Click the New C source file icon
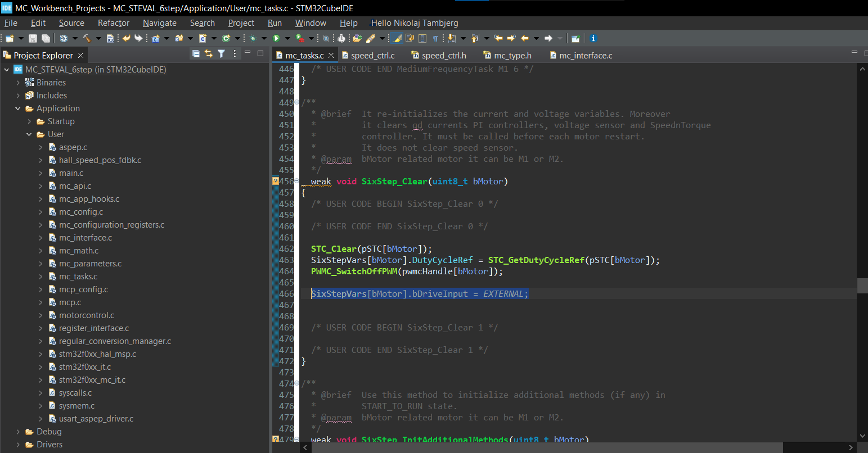Viewport: 868px width, 453px height. pos(203,38)
